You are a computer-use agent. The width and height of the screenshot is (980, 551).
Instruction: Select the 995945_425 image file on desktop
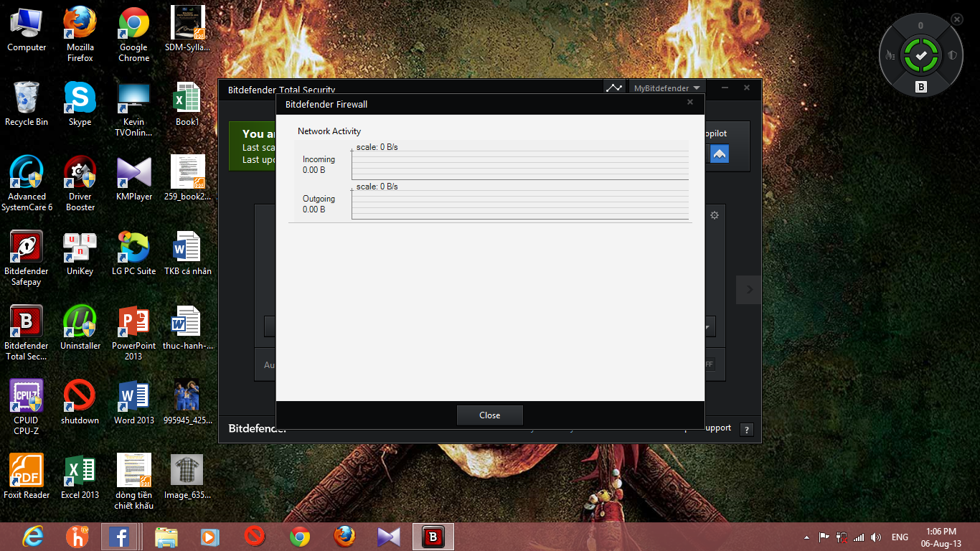pyautogui.click(x=188, y=402)
